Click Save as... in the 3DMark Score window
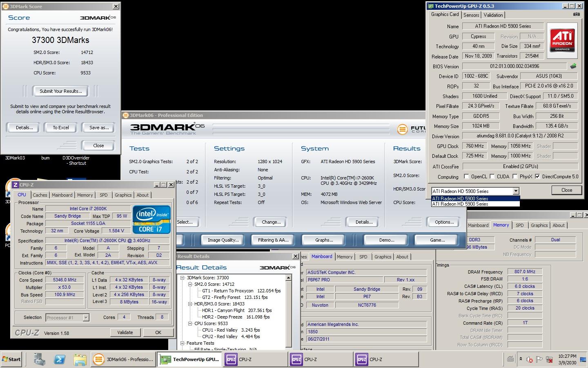Viewport: 588px width, 368px height. 99,128
